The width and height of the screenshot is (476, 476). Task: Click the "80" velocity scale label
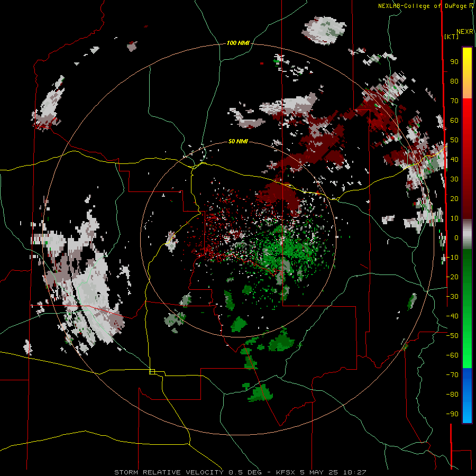click(x=454, y=81)
